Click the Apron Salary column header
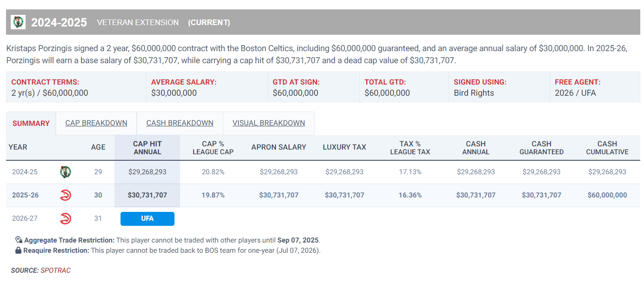644x289 pixels. 278,147
